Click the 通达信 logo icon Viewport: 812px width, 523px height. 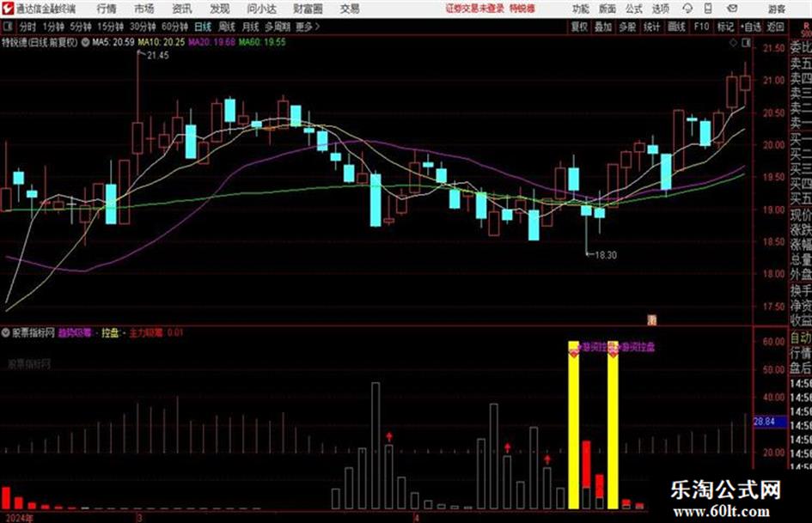click(8, 9)
